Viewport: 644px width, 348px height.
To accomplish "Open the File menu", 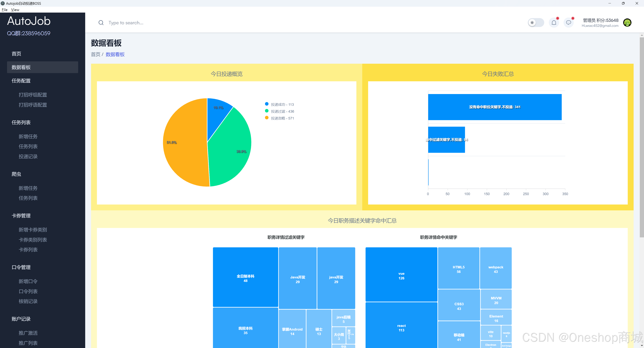I will pyautogui.click(x=5, y=10).
